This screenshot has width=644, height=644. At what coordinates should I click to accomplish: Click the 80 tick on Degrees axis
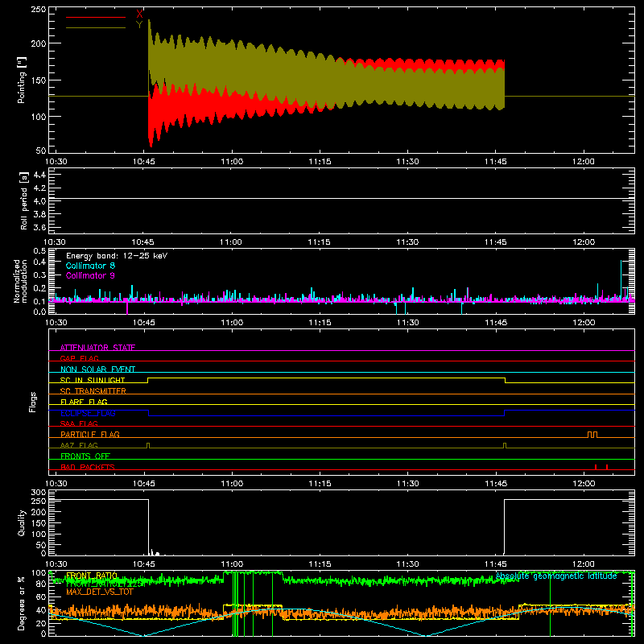(x=41, y=584)
